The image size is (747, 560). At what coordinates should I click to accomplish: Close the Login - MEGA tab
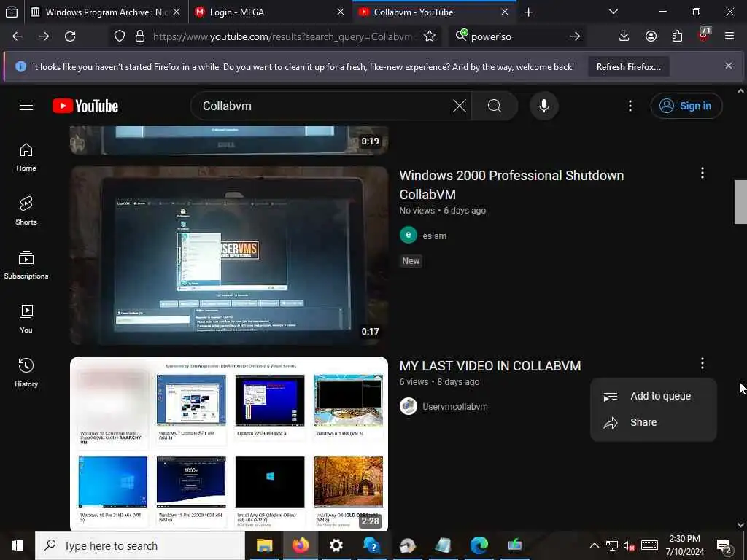(x=340, y=12)
